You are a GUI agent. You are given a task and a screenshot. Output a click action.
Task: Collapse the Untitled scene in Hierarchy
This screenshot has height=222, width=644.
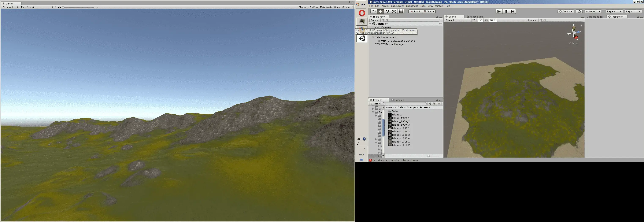(370, 24)
